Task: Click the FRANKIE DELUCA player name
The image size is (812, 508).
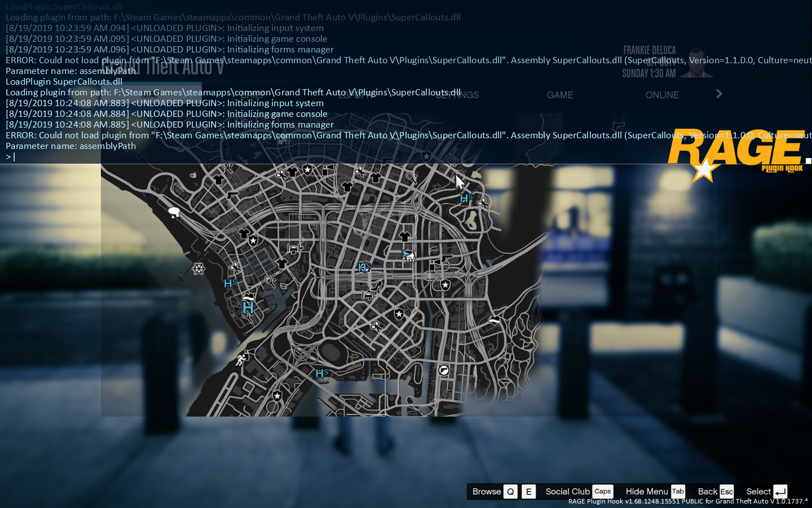Action: point(650,51)
